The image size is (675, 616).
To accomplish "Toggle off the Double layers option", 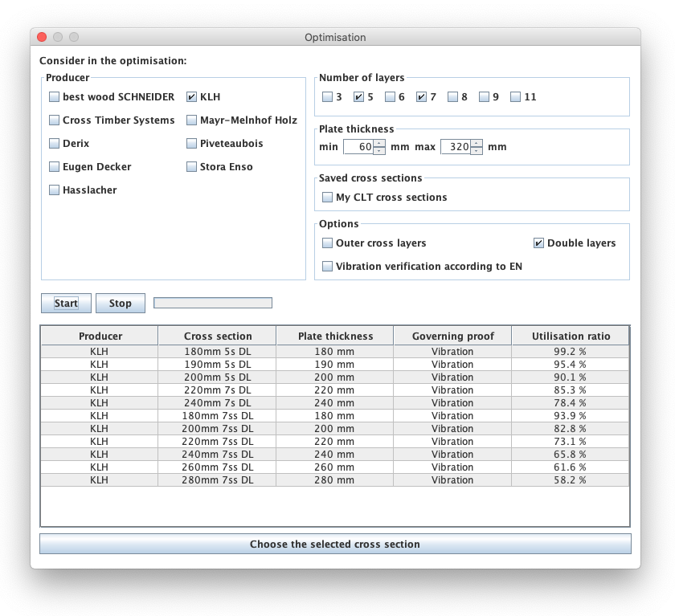I will tap(539, 243).
